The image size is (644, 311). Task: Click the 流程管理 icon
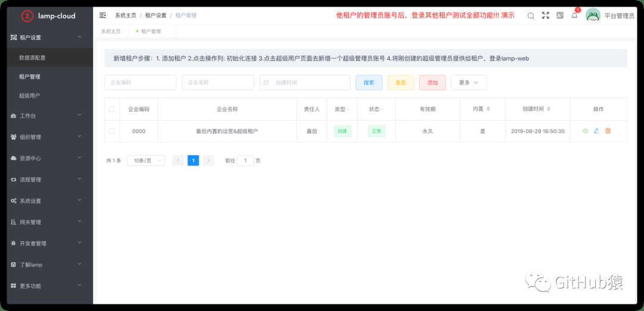click(x=14, y=180)
